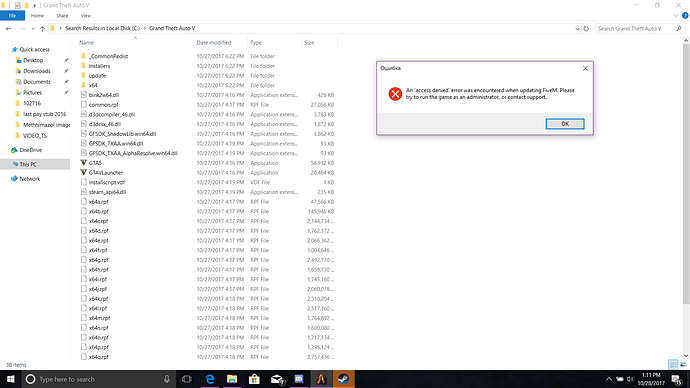Select common.rpf file
This screenshot has width=690, height=388.
click(103, 105)
